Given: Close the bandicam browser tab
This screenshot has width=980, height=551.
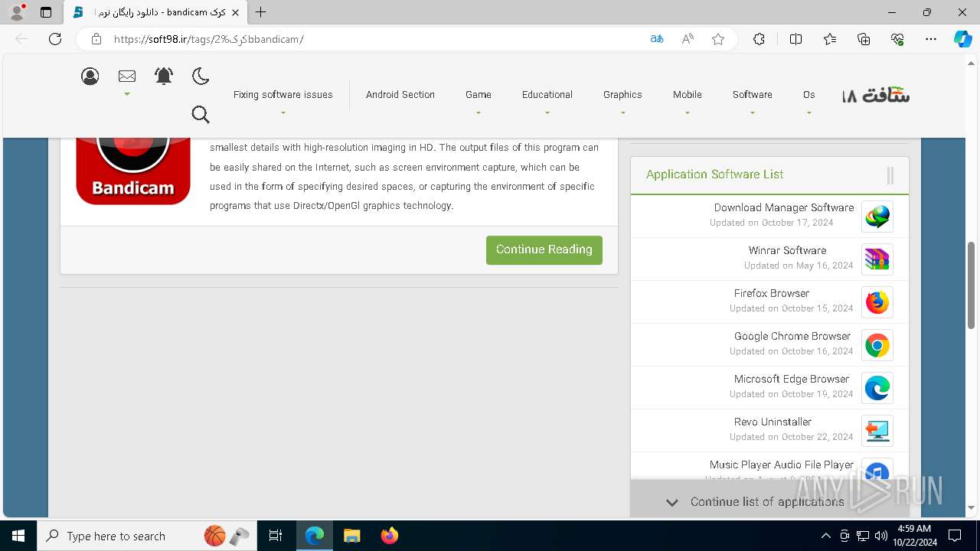Looking at the screenshot, I should tap(235, 12).
